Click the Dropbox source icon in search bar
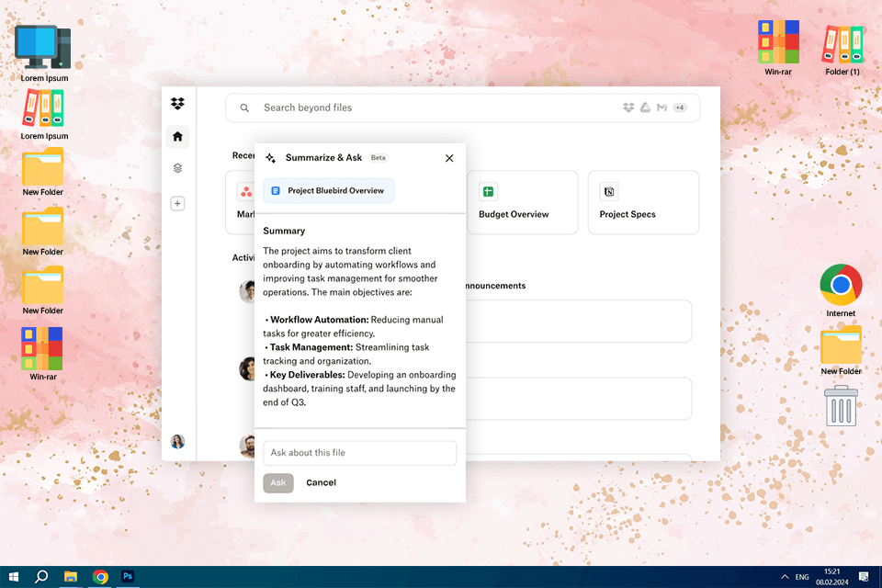 tap(628, 107)
